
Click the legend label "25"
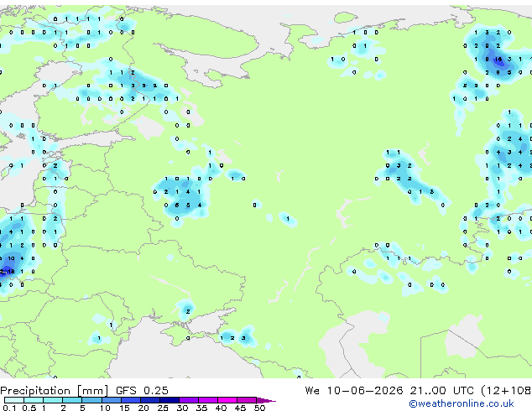[163, 408]
